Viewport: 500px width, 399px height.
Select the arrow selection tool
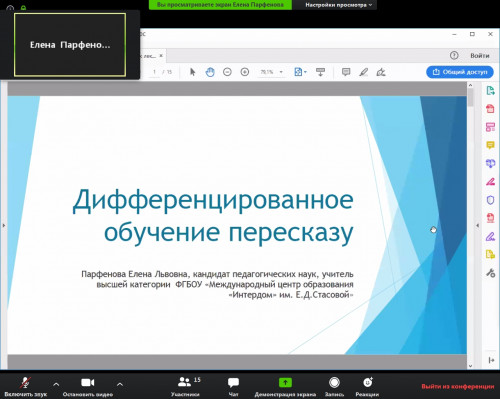click(192, 72)
